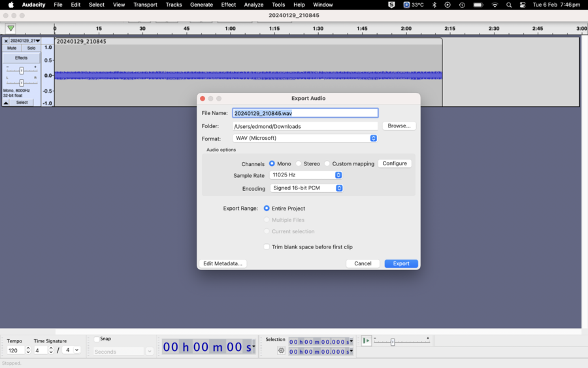Screen dimensions: 588x368
Task: Open the Selection toolbar gear settings
Action: 281,351
